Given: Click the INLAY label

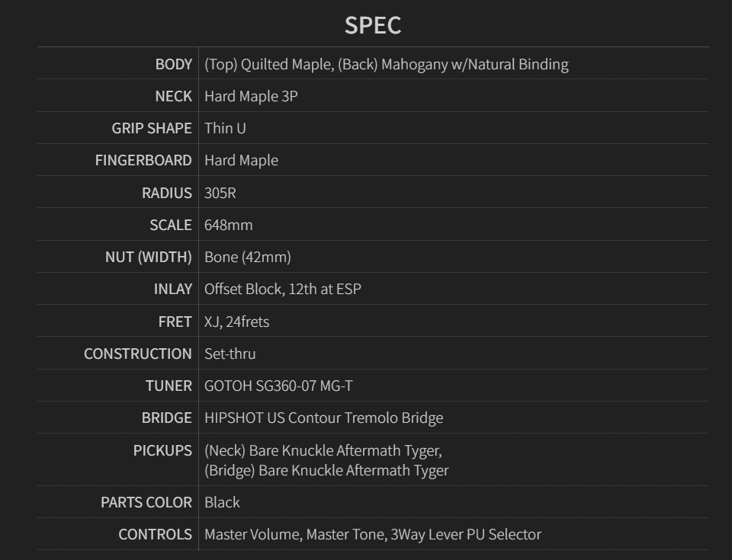Looking at the screenshot, I should [x=173, y=289].
